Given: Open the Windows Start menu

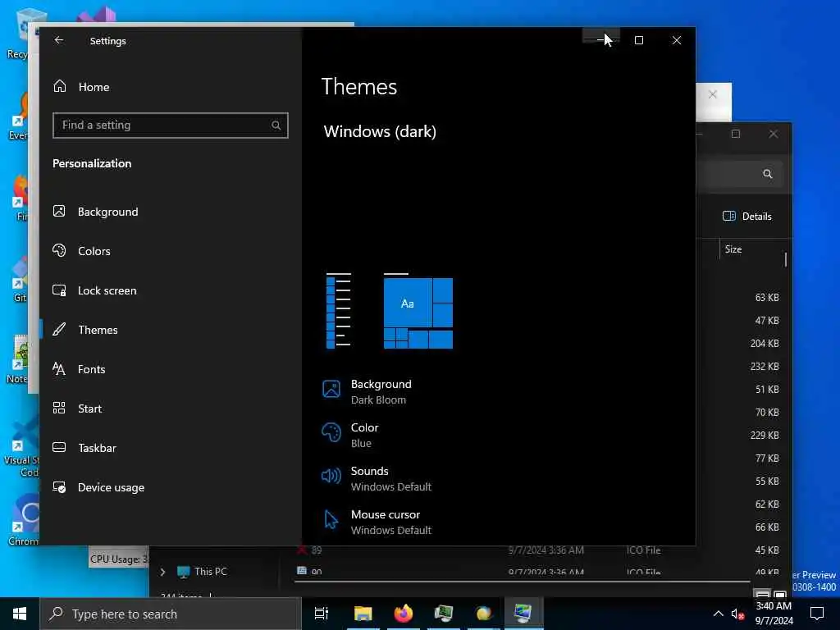Looking at the screenshot, I should coord(20,614).
